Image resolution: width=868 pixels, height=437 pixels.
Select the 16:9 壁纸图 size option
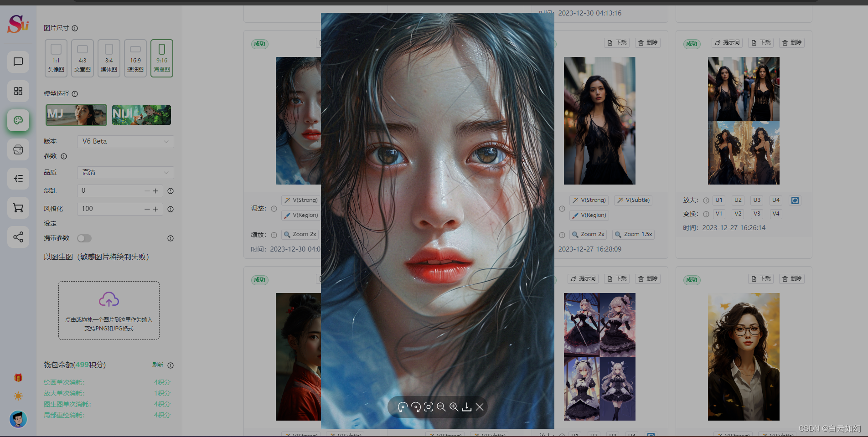tap(135, 58)
